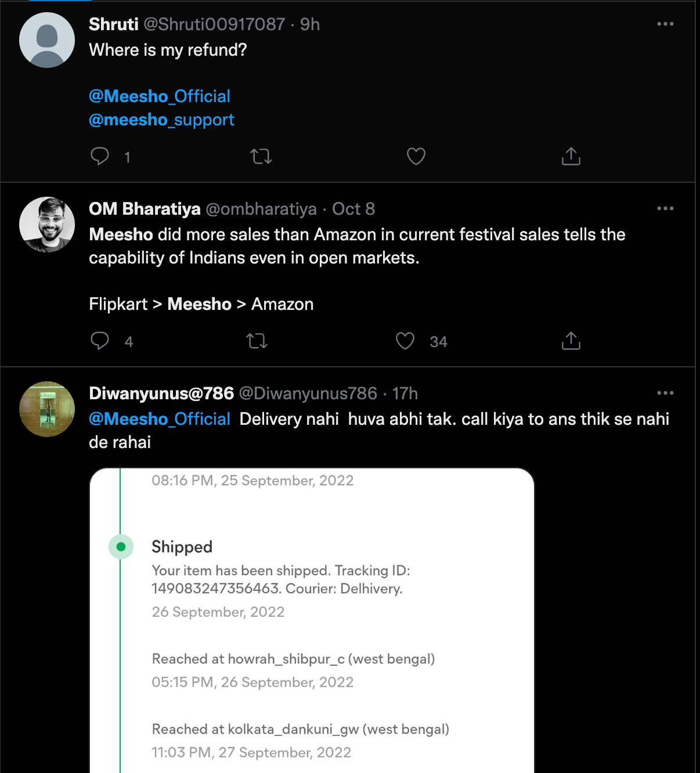
Task: Open Shruti's profile avatar
Action: (47, 40)
